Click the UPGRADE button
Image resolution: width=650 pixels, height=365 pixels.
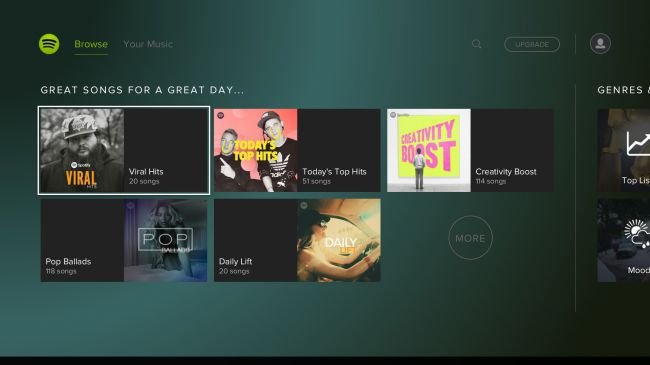532,44
